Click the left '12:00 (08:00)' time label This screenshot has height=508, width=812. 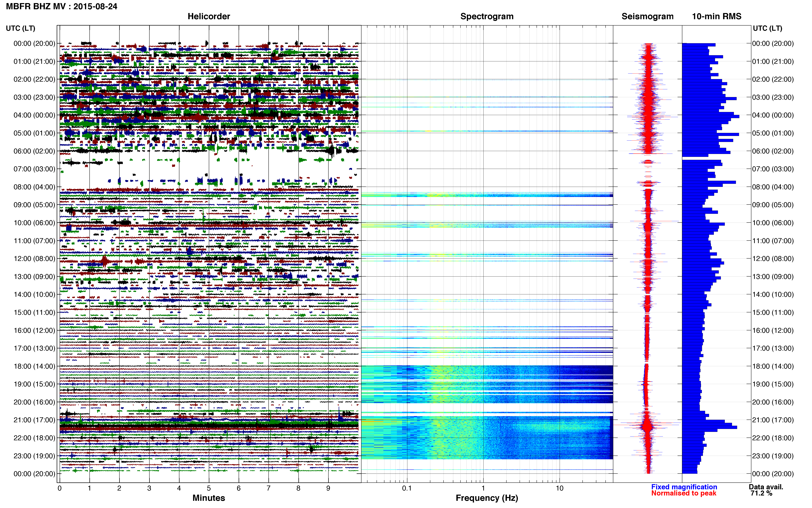[x=34, y=259]
